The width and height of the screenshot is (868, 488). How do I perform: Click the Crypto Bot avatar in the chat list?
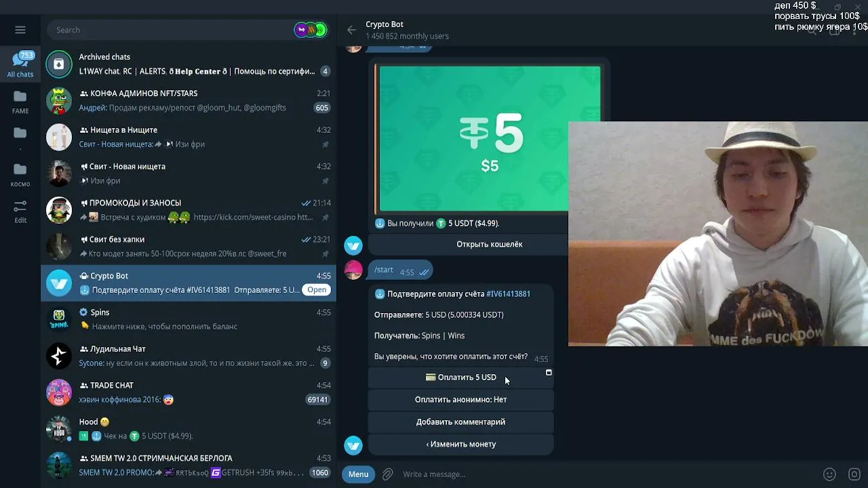[59, 283]
